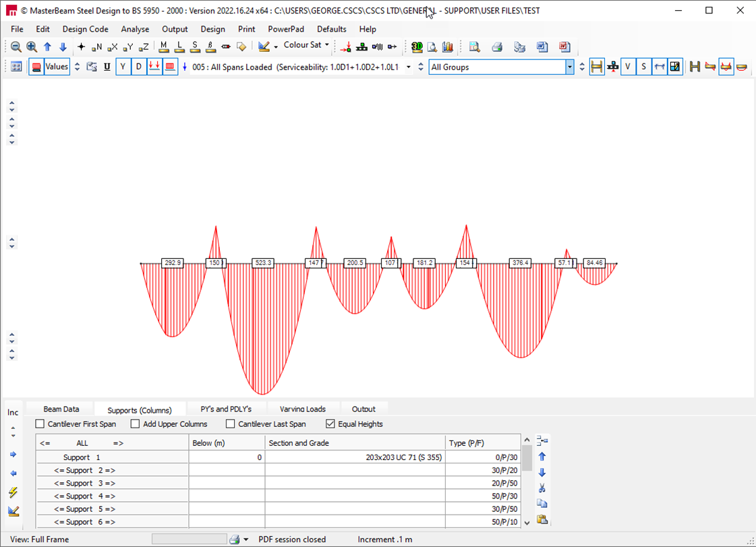The image size is (756, 547).
Task: Click the blue Word document export icon
Action: click(x=542, y=47)
